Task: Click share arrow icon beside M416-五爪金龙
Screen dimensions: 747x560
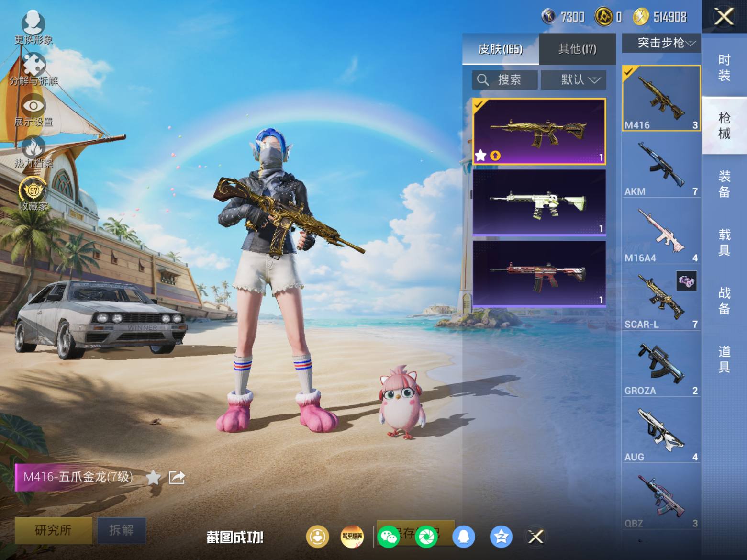Action: 177,477
